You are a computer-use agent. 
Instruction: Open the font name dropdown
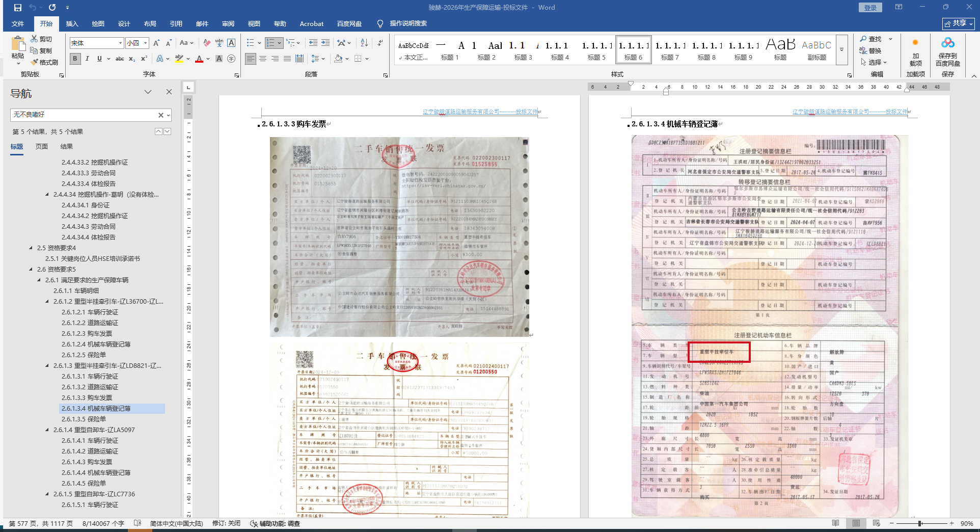click(120, 43)
